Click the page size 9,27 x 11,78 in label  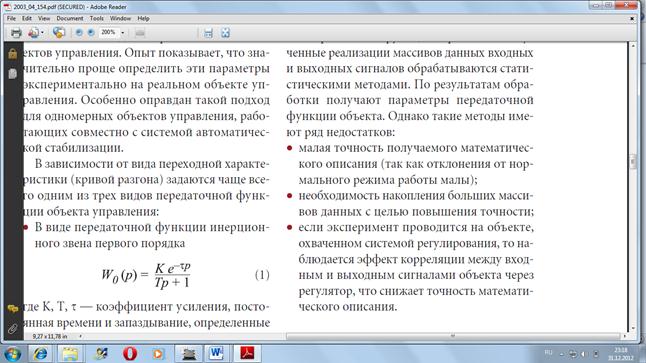pos(50,337)
